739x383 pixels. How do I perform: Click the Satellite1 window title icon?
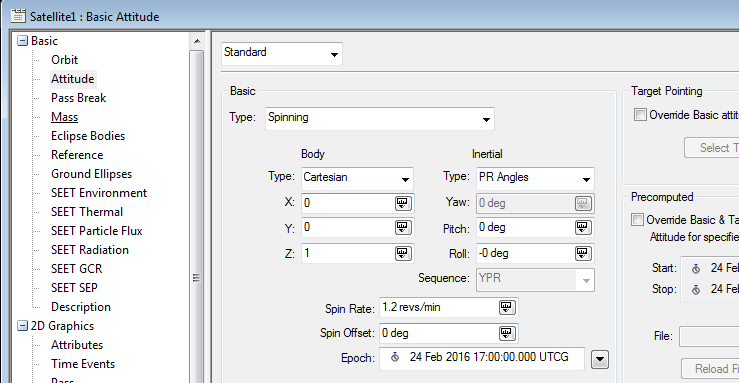[x=18, y=16]
